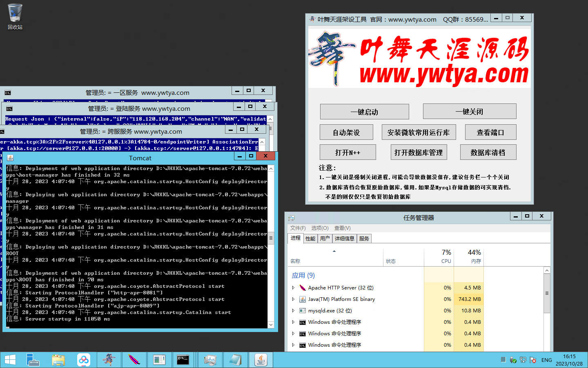Open File Explorer from the taskbar
588x368 pixels.
(x=58, y=360)
